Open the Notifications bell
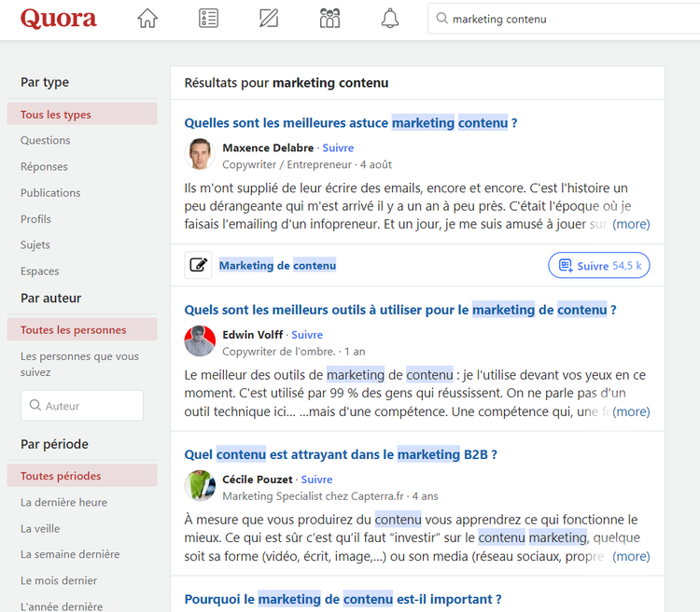This screenshot has width=700, height=612. (x=390, y=19)
